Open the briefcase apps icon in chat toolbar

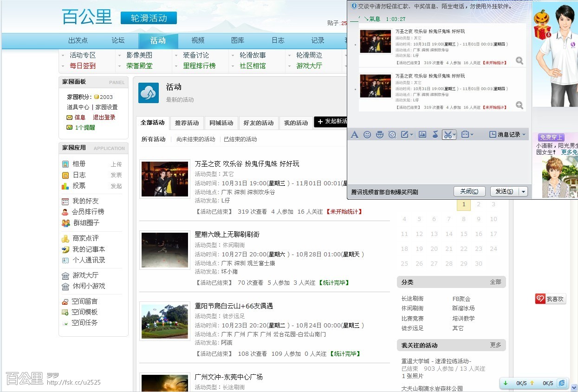pyautogui.click(x=465, y=135)
